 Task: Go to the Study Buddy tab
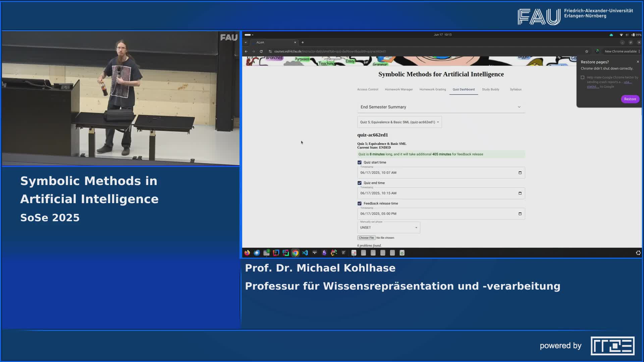490,89
